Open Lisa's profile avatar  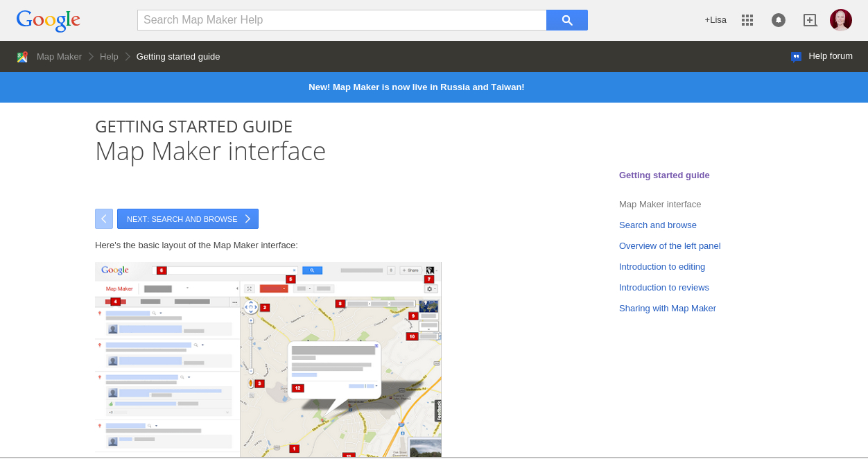[841, 20]
